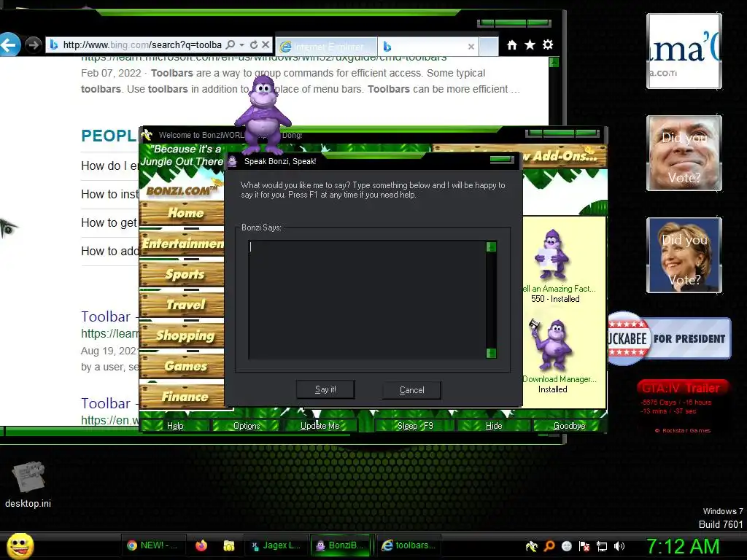This screenshot has width=747, height=560.
Task: Open BonziWORLD Options
Action: tap(247, 426)
